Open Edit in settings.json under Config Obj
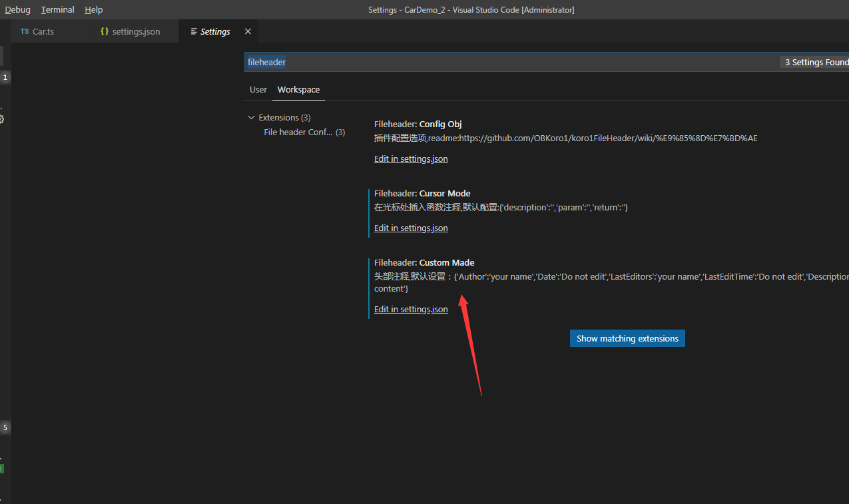849x504 pixels. click(x=411, y=159)
